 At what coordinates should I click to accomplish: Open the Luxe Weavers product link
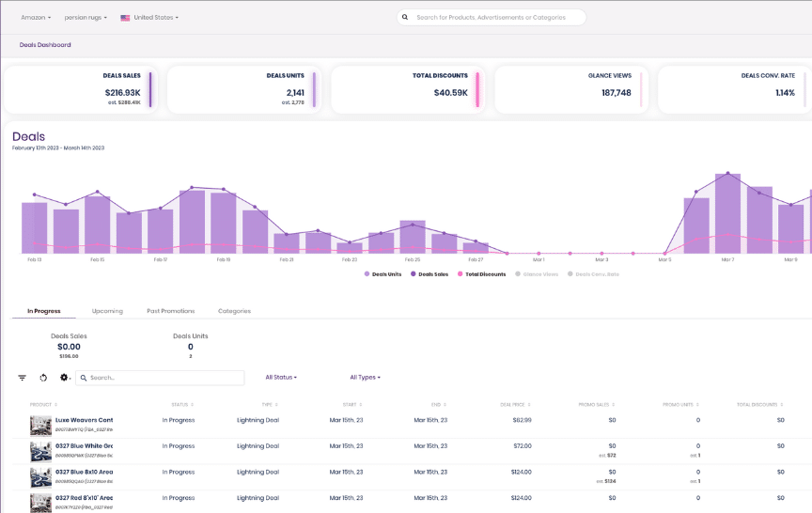click(x=84, y=420)
